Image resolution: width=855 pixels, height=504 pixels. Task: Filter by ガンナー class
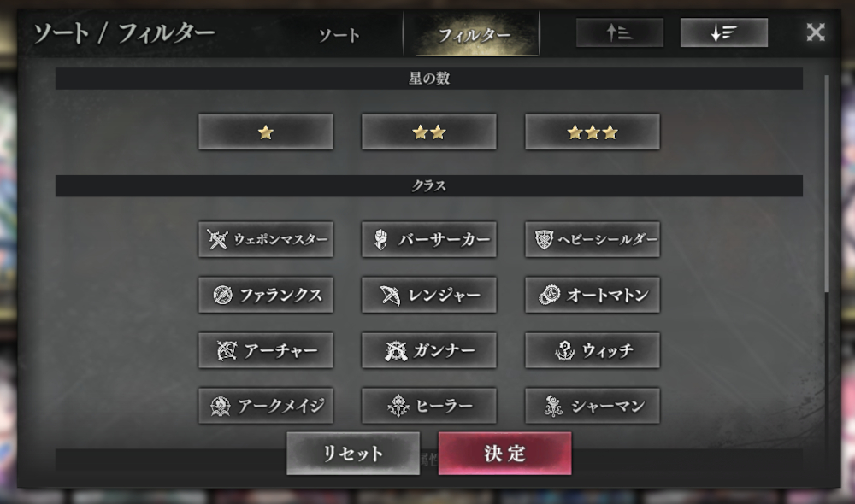coord(429,350)
